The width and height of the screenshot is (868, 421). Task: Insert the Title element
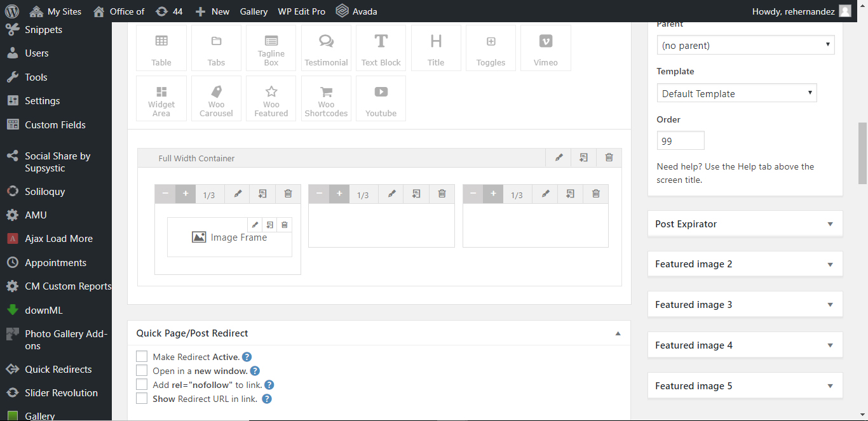click(436, 48)
